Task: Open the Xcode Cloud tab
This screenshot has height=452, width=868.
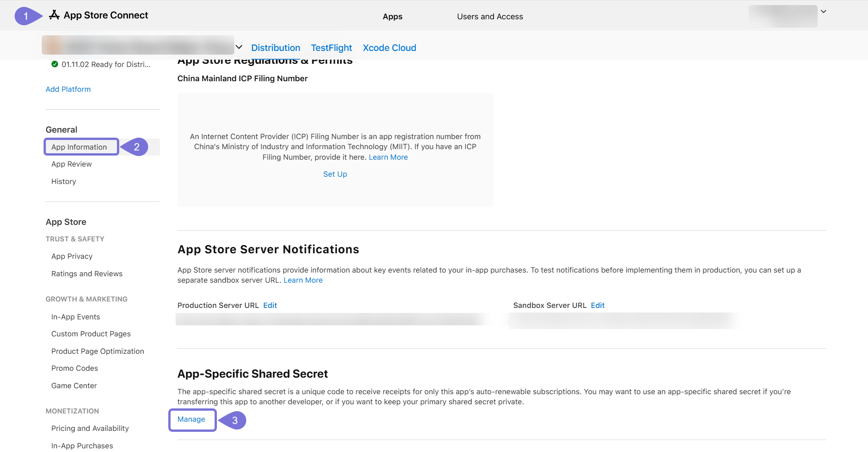Action: click(389, 48)
